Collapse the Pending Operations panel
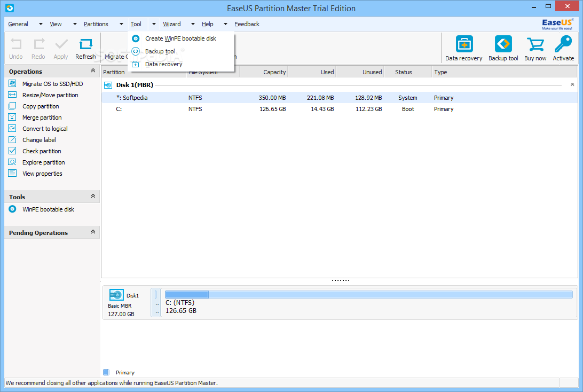This screenshot has height=392, width=583. (x=93, y=232)
